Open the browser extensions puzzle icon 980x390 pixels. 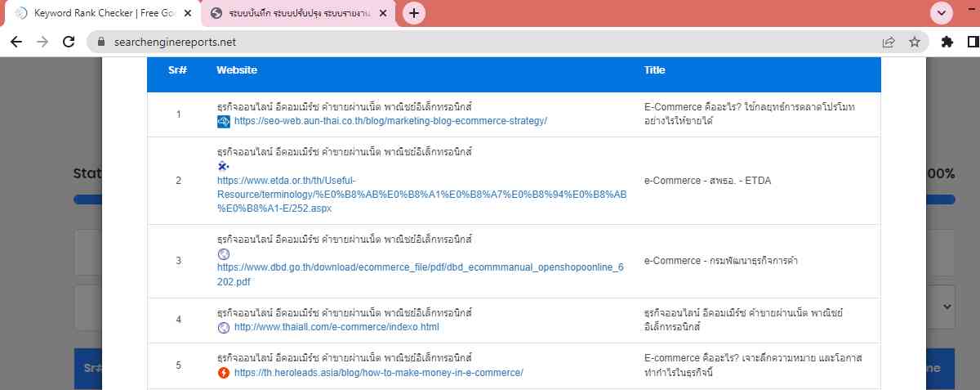tap(947, 42)
